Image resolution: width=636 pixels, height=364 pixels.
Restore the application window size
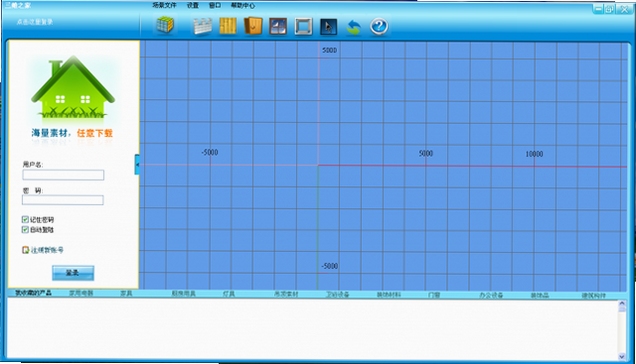610,9
